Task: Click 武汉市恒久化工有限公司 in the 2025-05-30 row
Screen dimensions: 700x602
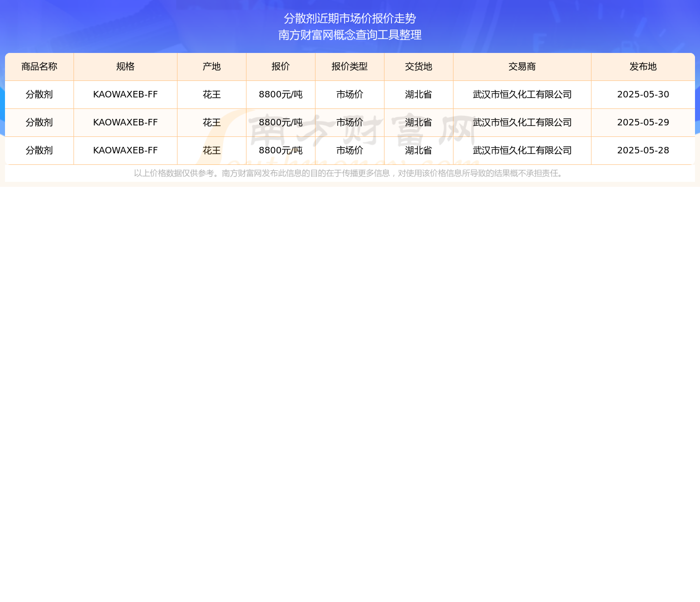Action: (x=522, y=94)
